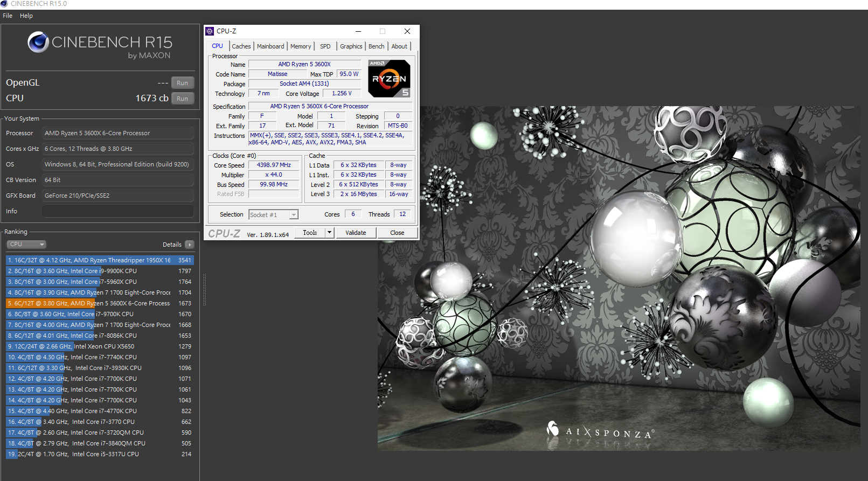The height and width of the screenshot is (481, 868).
Task: Click the Max TDP value 95.0 W
Action: point(349,74)
